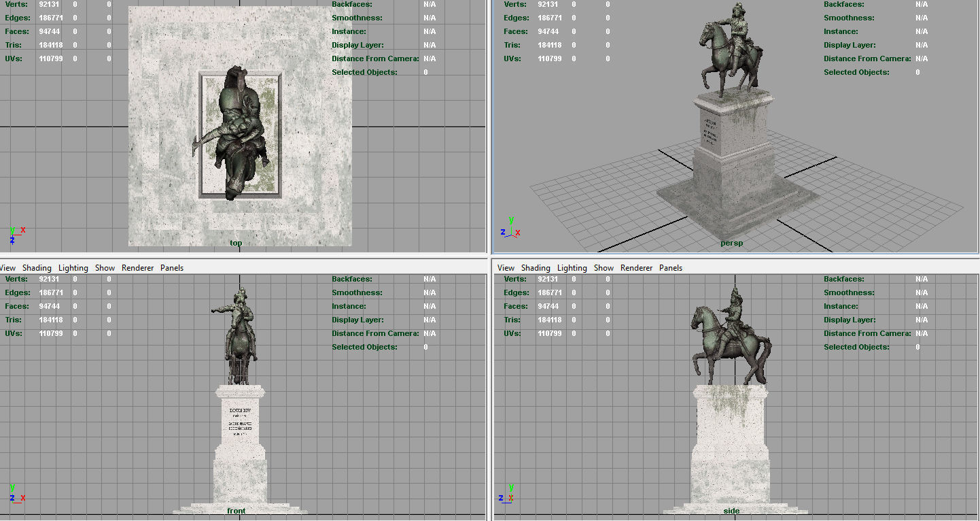Click the axis gizmo in the persp viewport

coord(511,228)
